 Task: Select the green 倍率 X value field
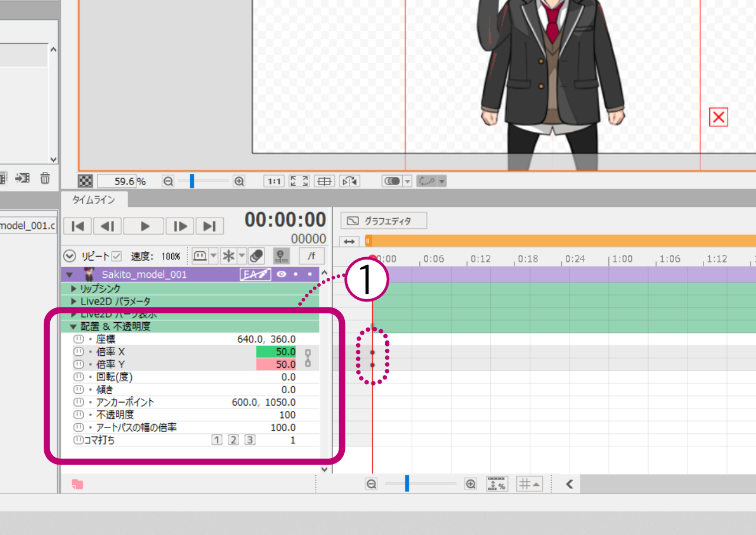[276, 352]
